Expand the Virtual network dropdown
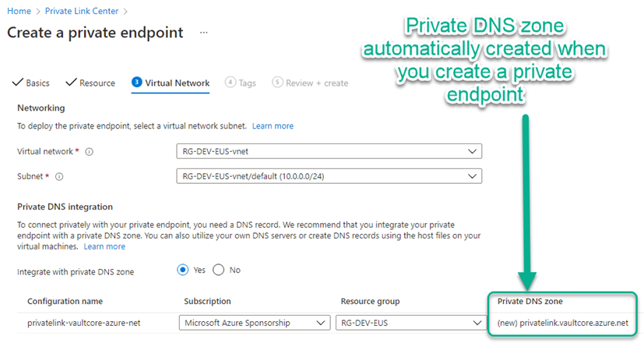Screen dimensions: 644x357 (329, 151)
